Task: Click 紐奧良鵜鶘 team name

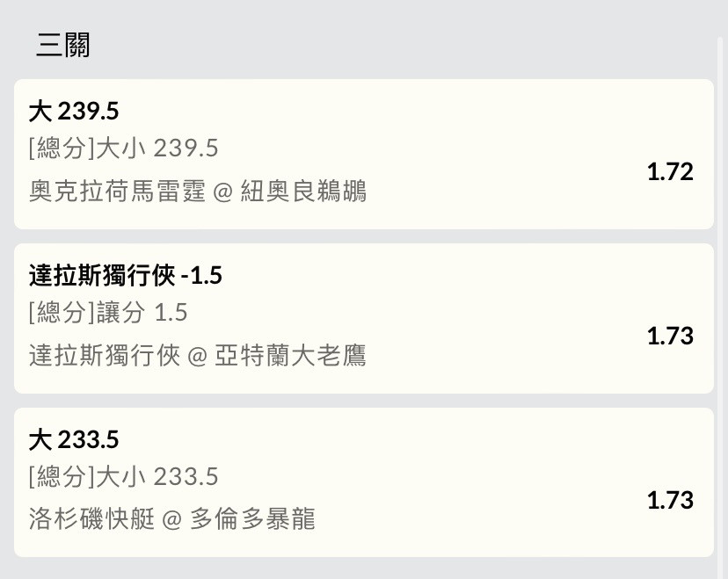Action: 303,192
